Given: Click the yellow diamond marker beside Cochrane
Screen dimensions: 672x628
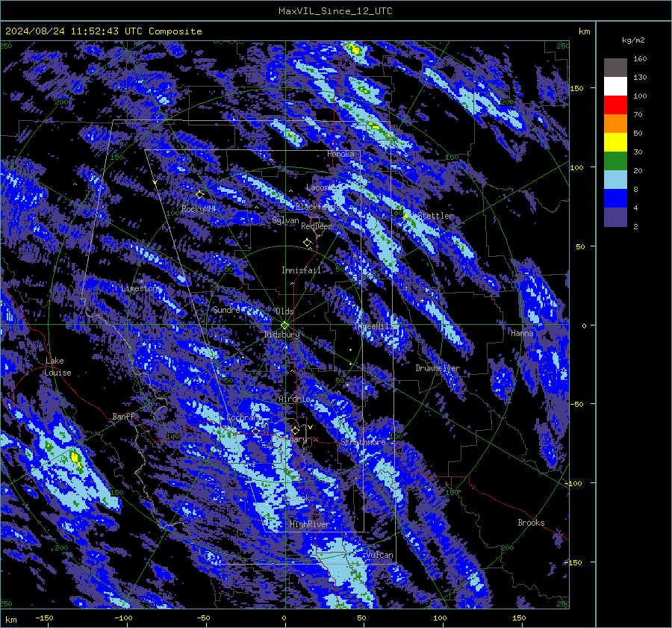Looking at the screenshot, I should [256, 431].
